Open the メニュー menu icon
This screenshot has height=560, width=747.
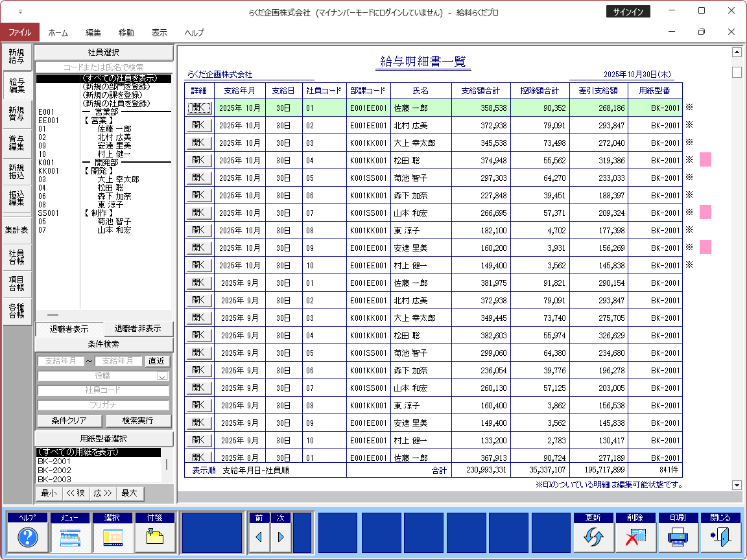pos(70,537)
